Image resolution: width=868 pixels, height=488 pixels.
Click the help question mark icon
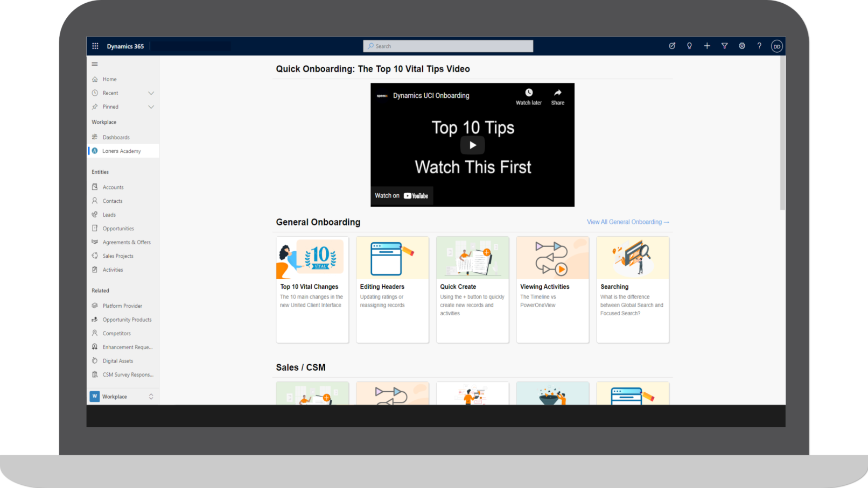(759, 46)
